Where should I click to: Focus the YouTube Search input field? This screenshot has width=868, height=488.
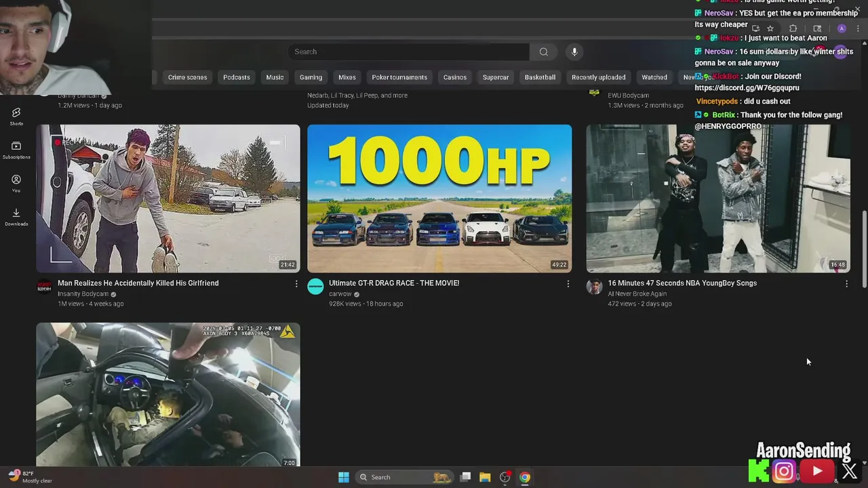point(409,52)
